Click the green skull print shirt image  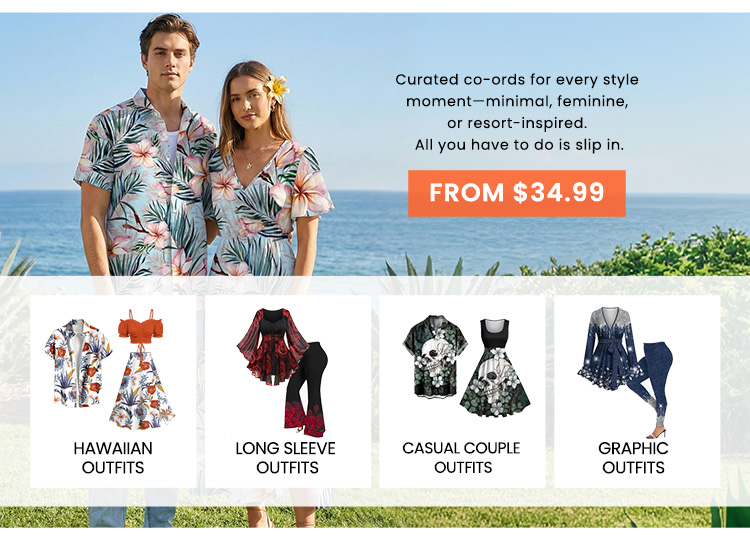(435, 356)
